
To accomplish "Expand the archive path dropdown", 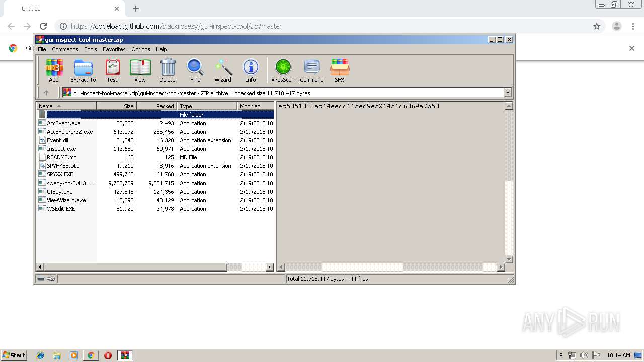I will point(508,93).
